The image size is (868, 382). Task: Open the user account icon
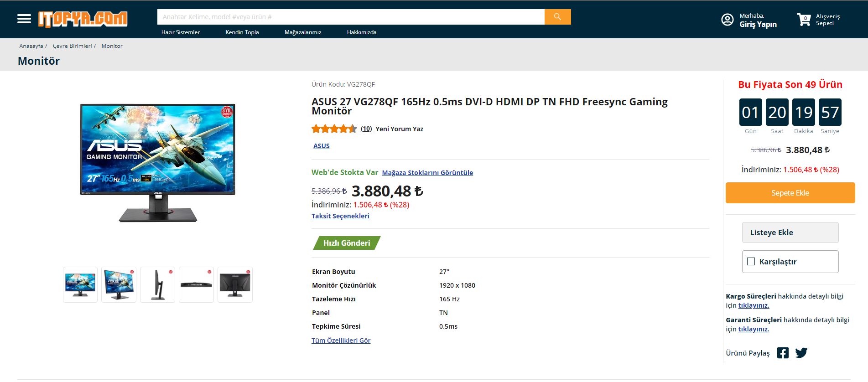point(727,20)
